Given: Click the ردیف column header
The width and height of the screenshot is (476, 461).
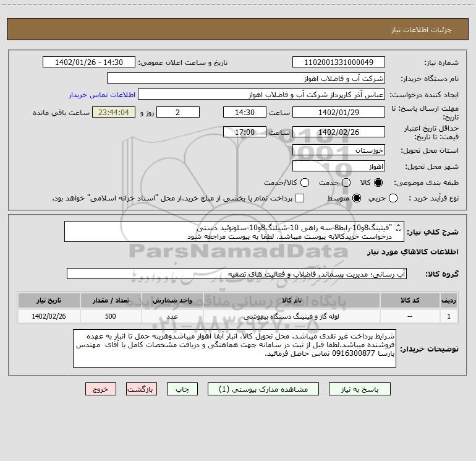Looking at the screenshot, I should coord(449,300).
